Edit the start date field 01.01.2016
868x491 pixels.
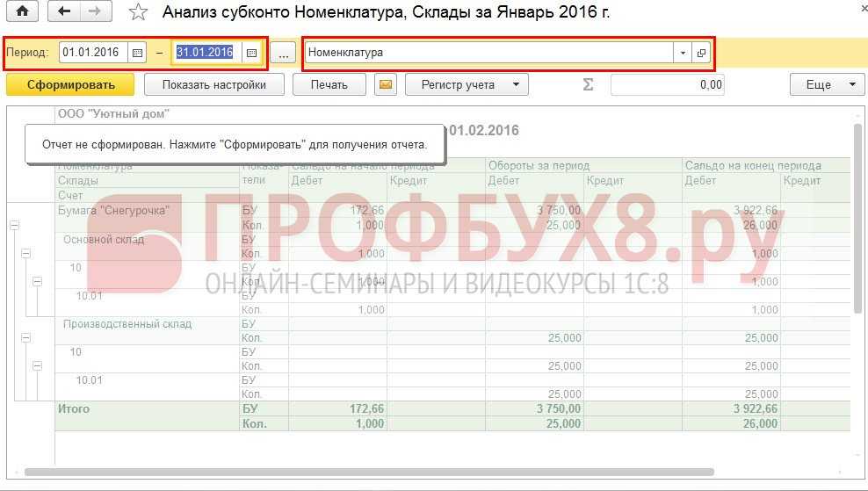click(x=93, y=53)
